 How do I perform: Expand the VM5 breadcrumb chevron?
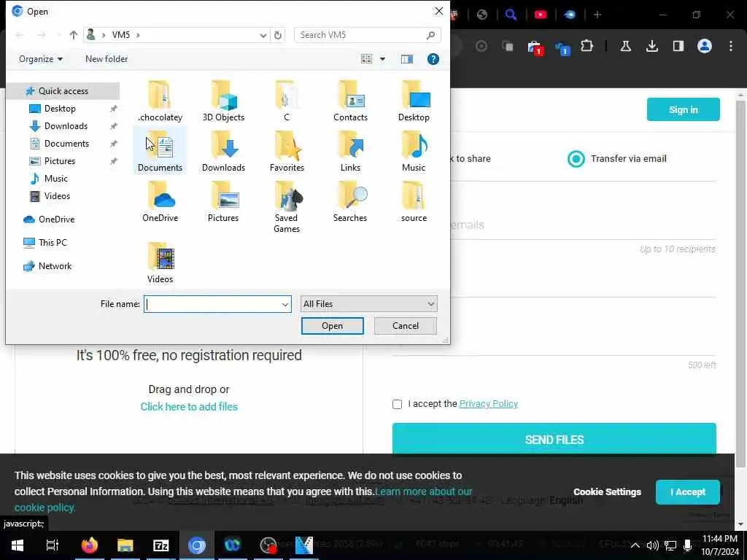tap(138, 35)
